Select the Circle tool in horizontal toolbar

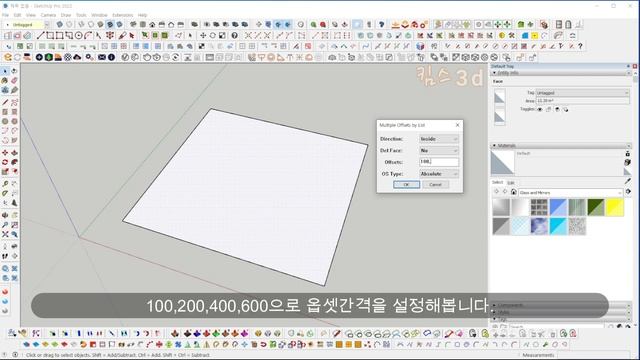tap(79, 36)
